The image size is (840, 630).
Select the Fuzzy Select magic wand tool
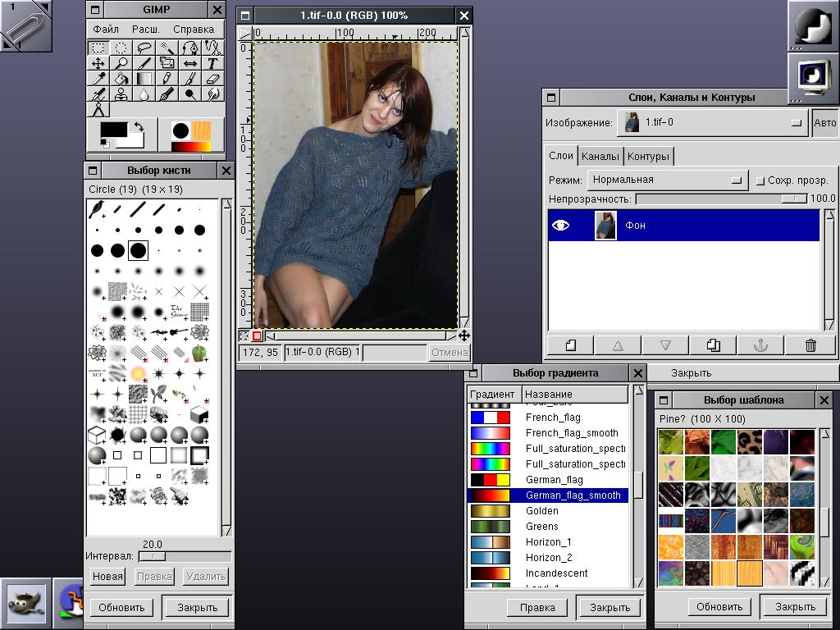pyautogui.click(x=167, y=48)
